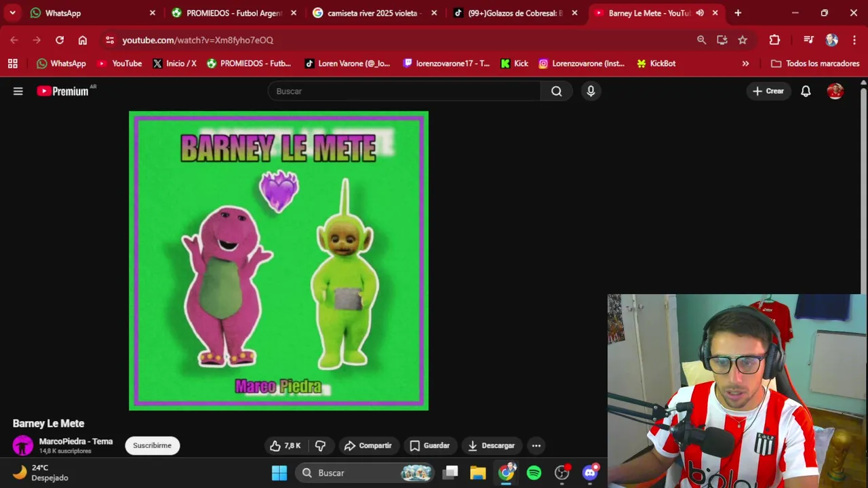Open the apps grid in bookmarks bar
This screenshot has height=488, width=868.
(12, 63)
